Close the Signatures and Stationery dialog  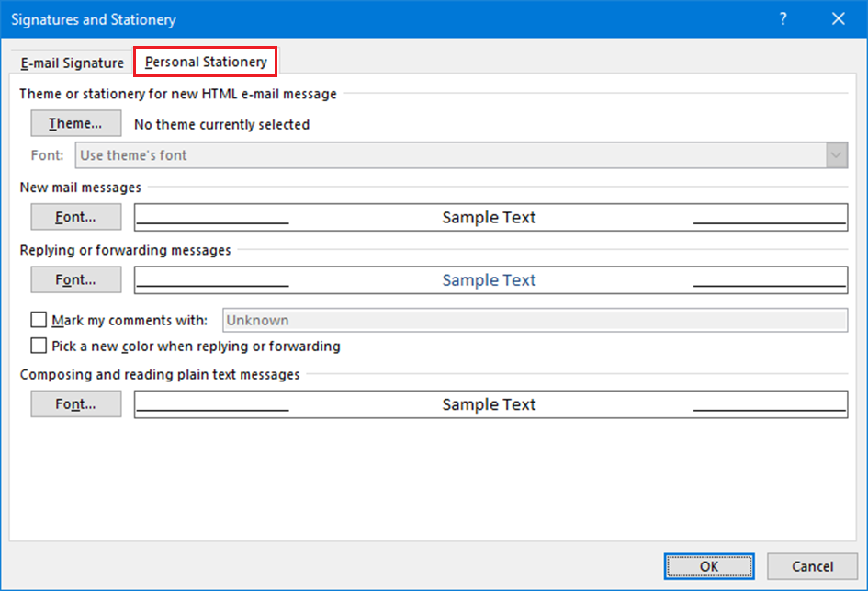click(x=838, y=19)
